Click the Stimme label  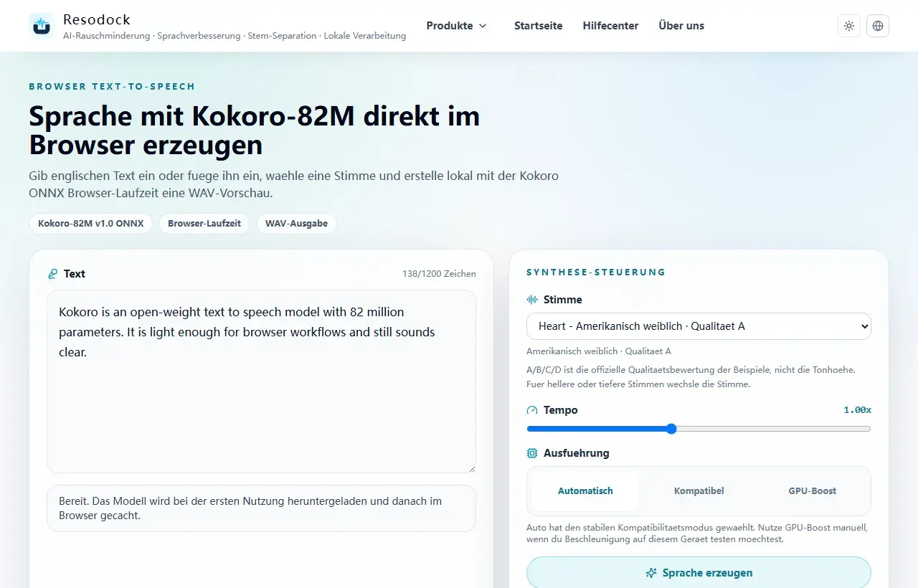tap(563, 300)
